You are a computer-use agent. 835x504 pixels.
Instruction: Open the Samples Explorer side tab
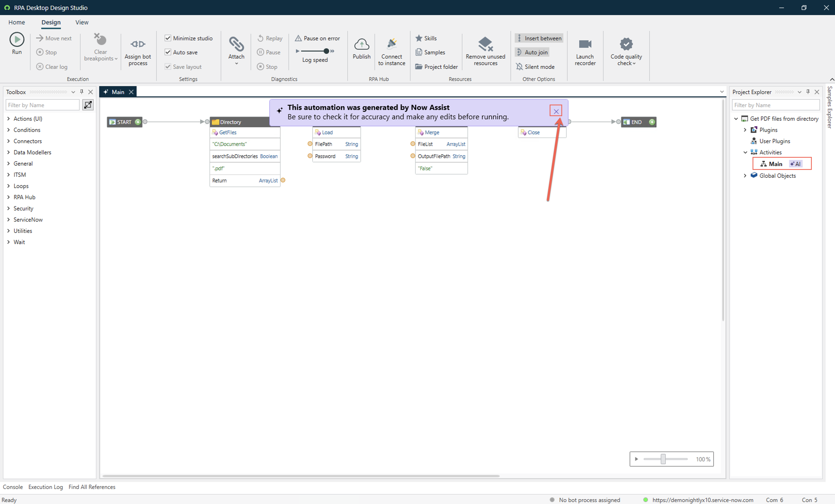click(x=830, y=107)
